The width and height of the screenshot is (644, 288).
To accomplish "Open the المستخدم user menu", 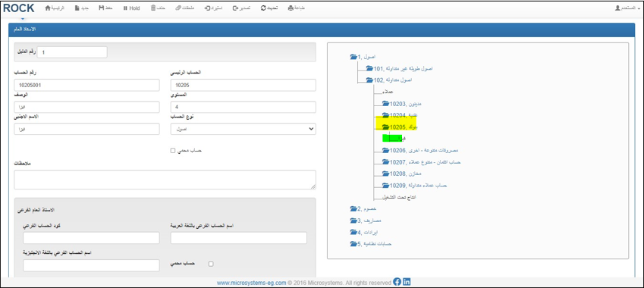I will click(x=627, y=8).
